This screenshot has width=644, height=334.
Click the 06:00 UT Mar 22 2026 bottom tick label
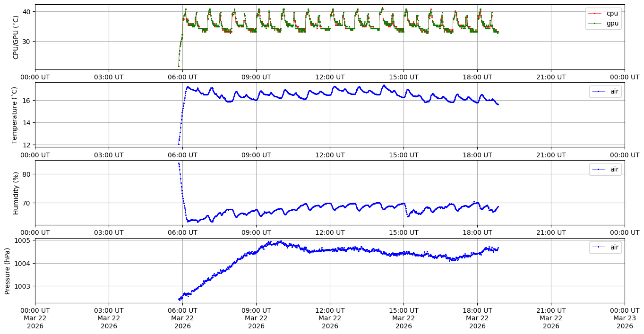coord(182,318)
